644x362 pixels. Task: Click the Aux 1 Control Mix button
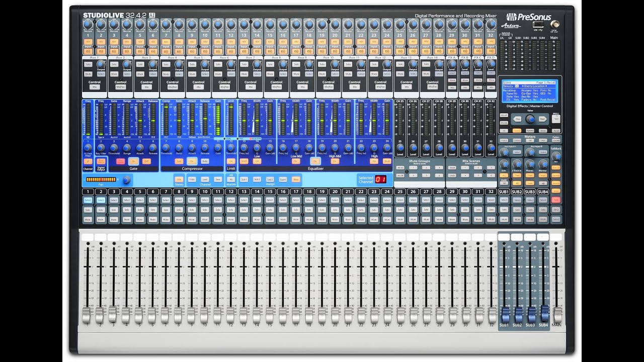click(95, 87)
